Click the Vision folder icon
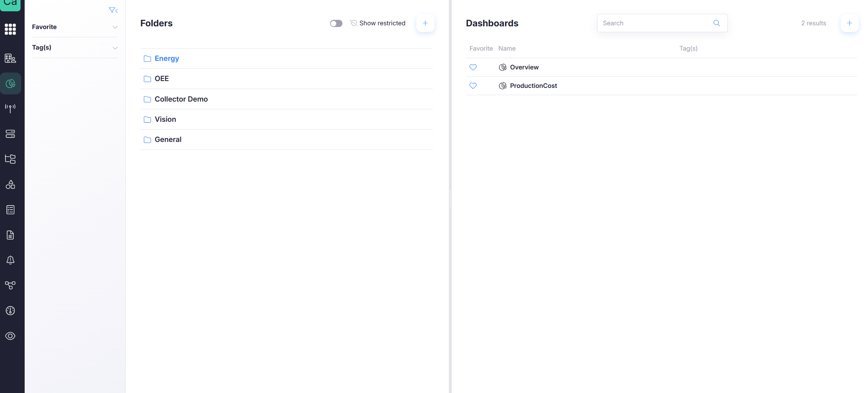Screen dimensions: 868x393 coord(147,119)
